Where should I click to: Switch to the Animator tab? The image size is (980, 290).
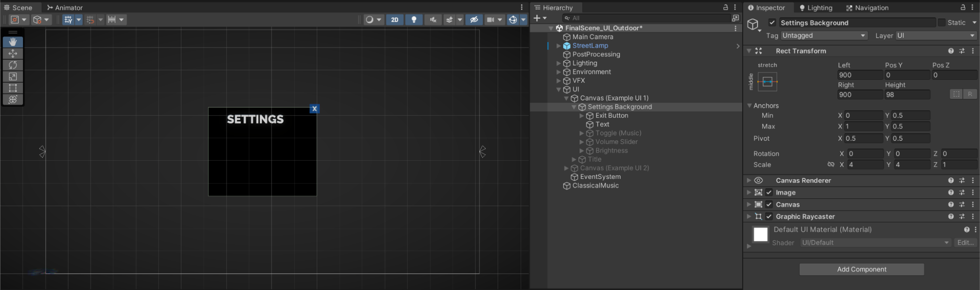pos(65,7)
